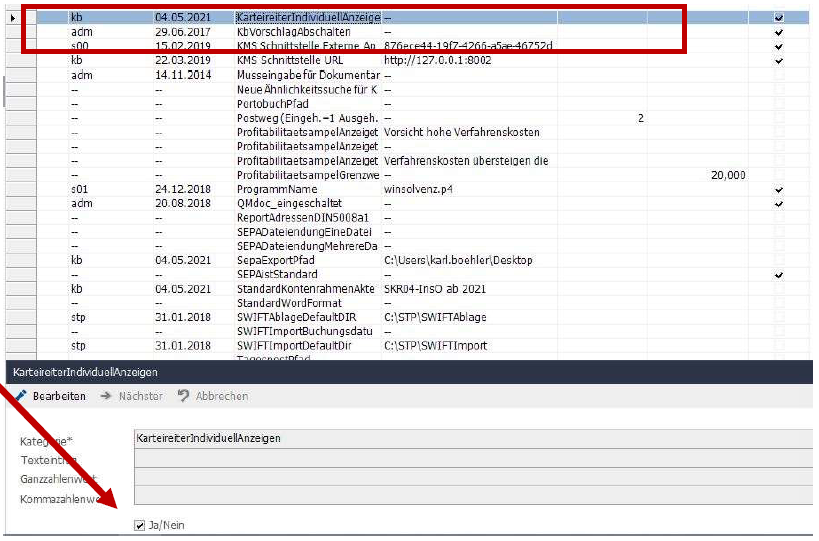Toggle the Ja/Nein checkbox
819x541 pixels.
coord(139,525)
